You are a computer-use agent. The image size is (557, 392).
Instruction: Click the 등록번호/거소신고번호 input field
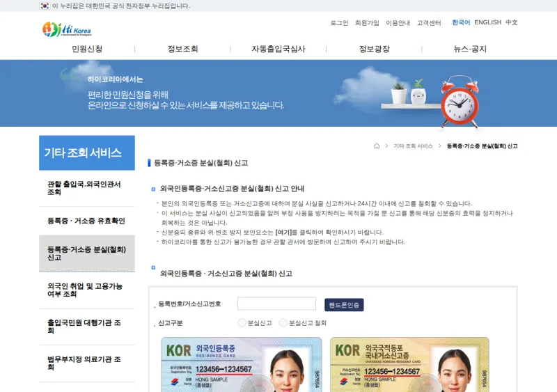(x=276, y=304)
